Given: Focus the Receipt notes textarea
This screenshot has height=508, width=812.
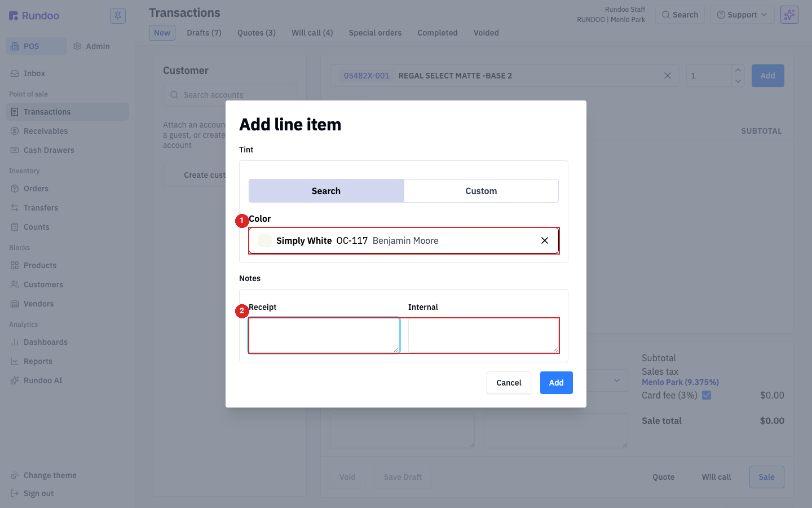Looking at the screenshot, I should coord(324,335).
